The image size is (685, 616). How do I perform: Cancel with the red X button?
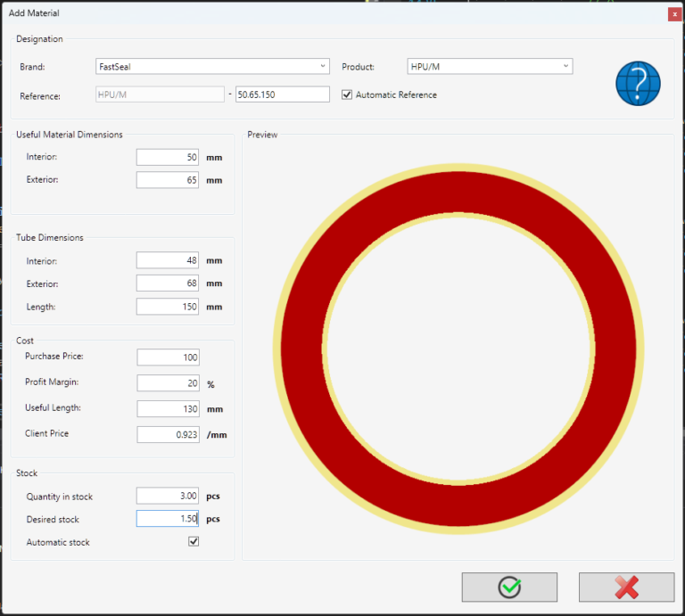(x=626, y=587)
